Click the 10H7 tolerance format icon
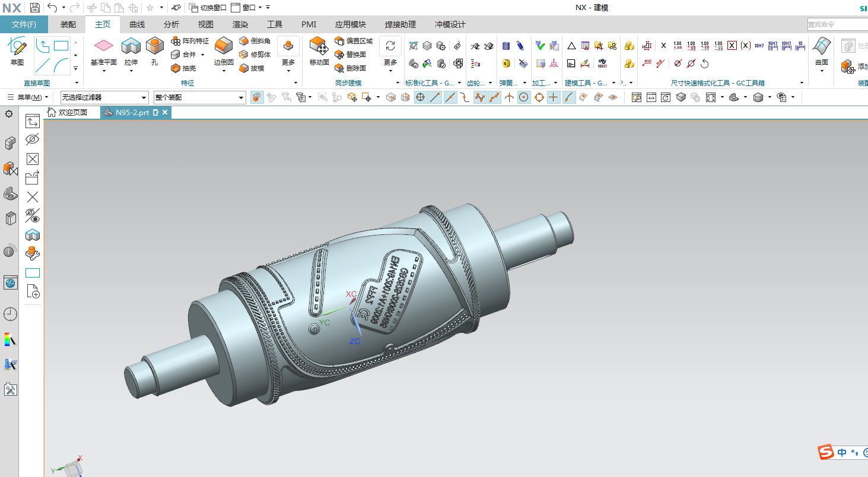Image resolution: width=868 pixels, height=477 pixels. [x=759, y=45]
